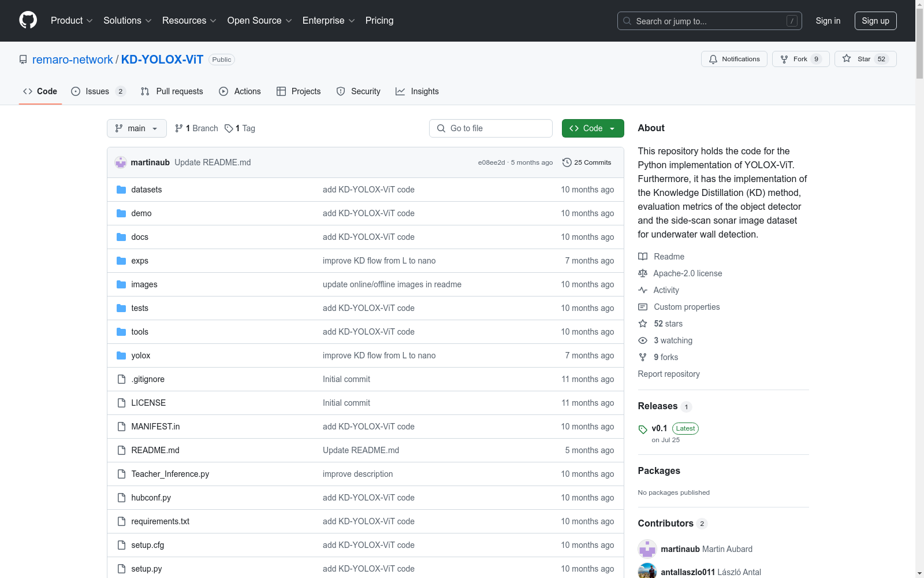924x578 pixels.
Task: Click the exps folder icon
Action: [121, 261]
